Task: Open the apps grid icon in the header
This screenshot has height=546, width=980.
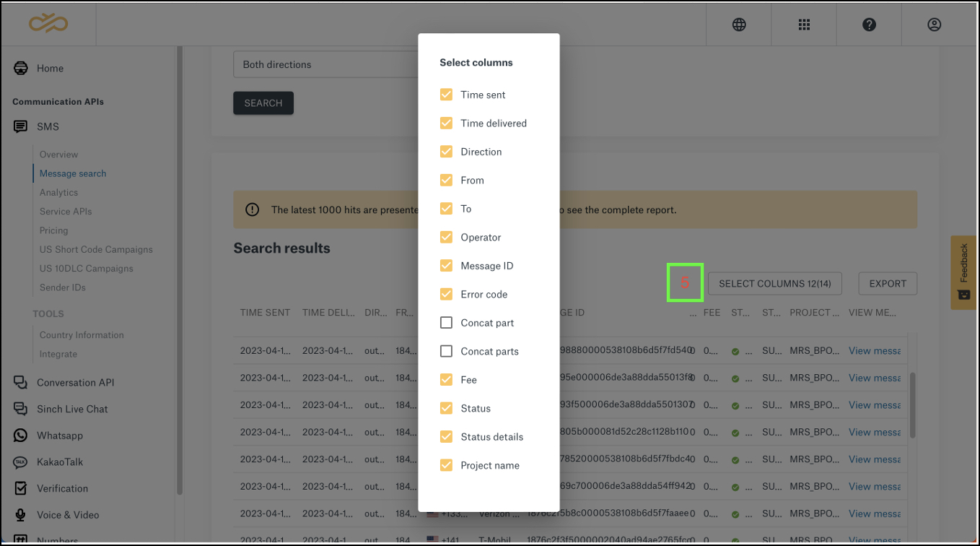Action: click(804, 24)
